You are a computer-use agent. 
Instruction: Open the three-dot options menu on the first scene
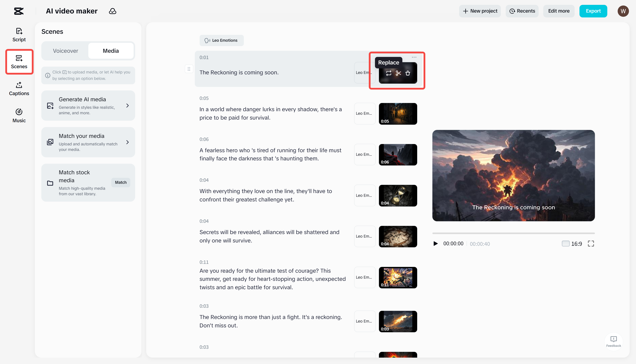pos(414,57)
